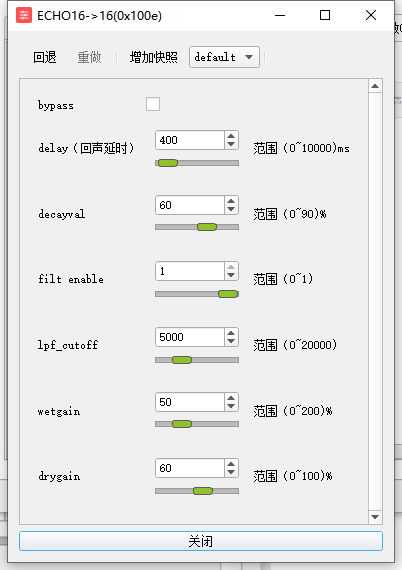This screenshot has height=570, width=402.
Task: Click the ECHO16 window title icon
Action: (24, 15)
